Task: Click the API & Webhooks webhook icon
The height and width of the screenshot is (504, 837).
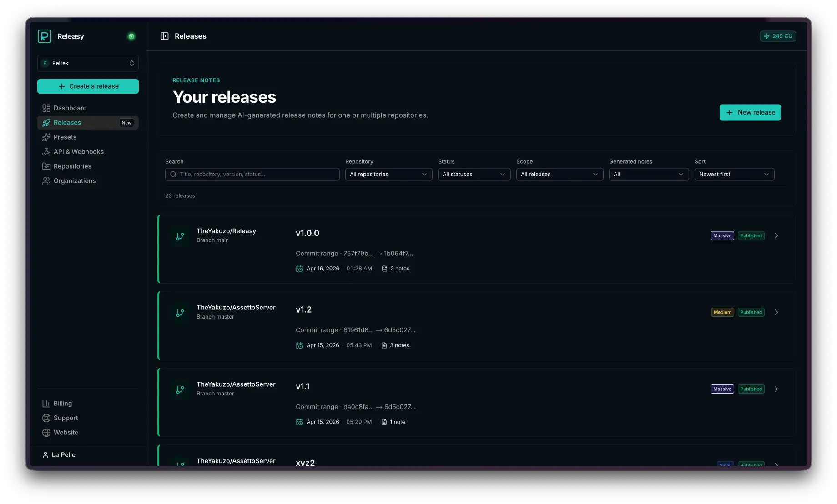Action: 46,152
